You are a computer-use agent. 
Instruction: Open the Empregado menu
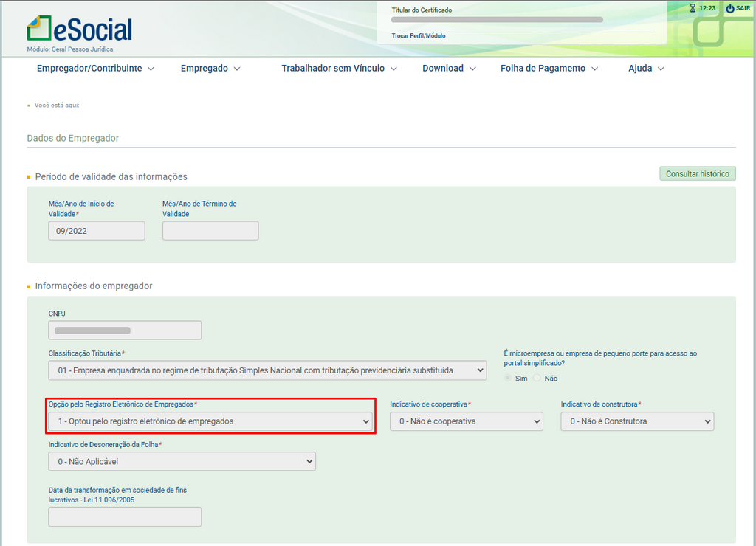tap(210, 69)
